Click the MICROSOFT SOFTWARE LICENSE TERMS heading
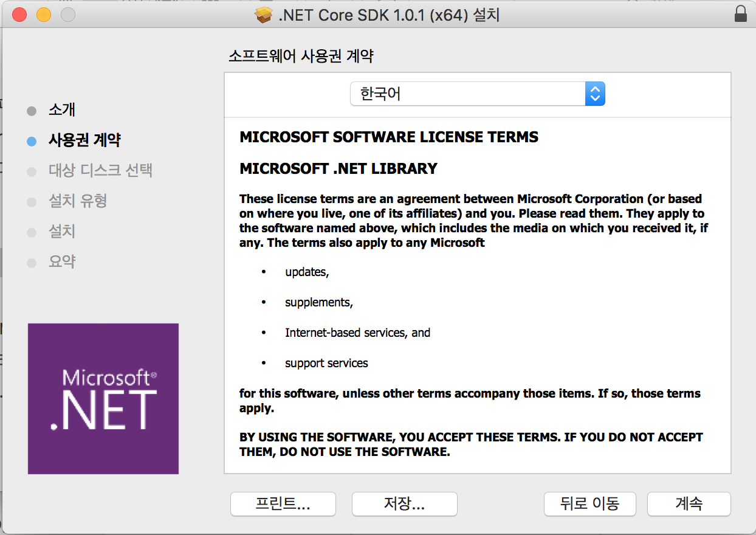The image size is (756, 535). tap(389, 137)
